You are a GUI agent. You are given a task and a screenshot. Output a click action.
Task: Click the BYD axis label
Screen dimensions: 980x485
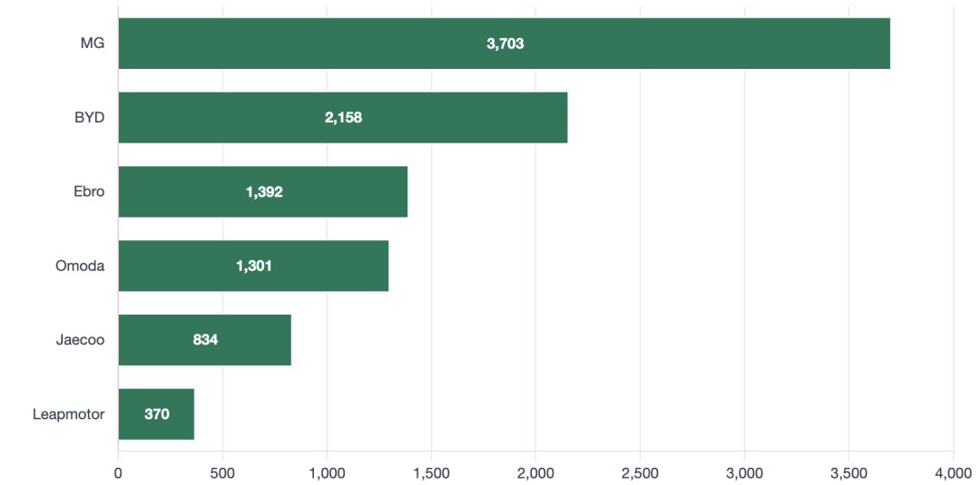pos(90,117)
